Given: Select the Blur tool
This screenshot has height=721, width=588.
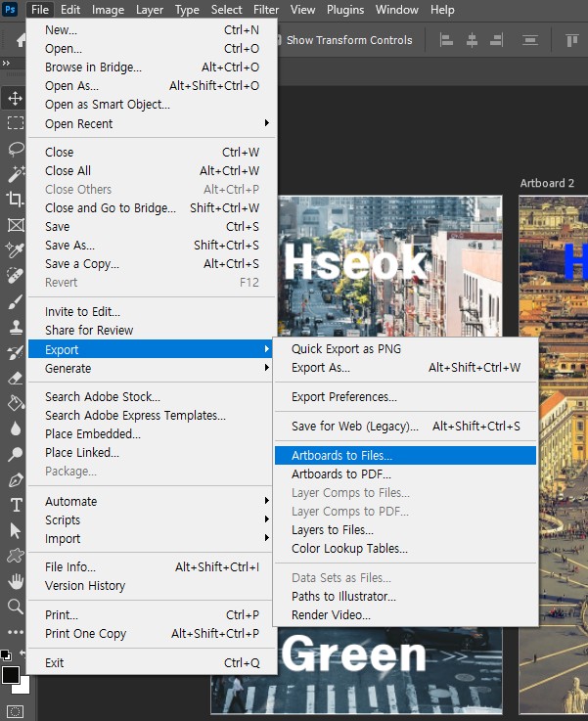Looking at the screenshot, I should point(16,428).
